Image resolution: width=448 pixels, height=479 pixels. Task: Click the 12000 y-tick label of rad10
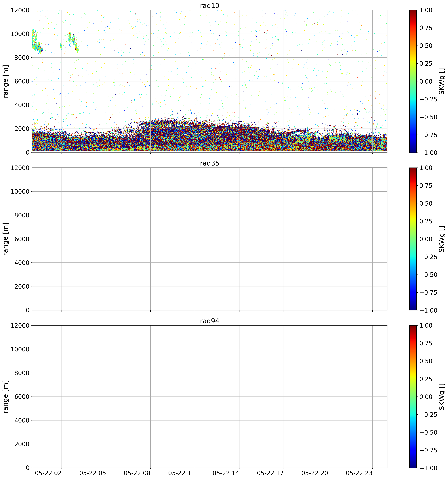[20, 10]
